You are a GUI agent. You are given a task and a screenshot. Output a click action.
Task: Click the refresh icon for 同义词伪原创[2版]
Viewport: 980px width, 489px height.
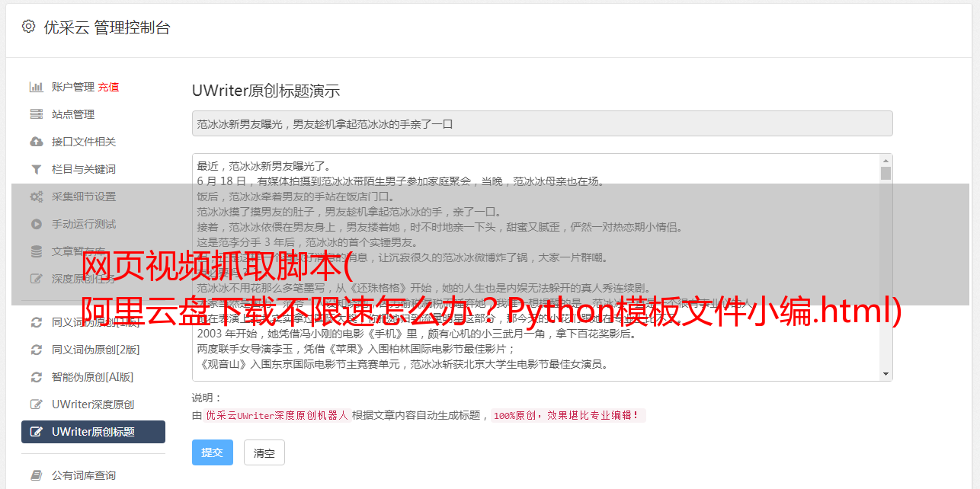[36, 350]
